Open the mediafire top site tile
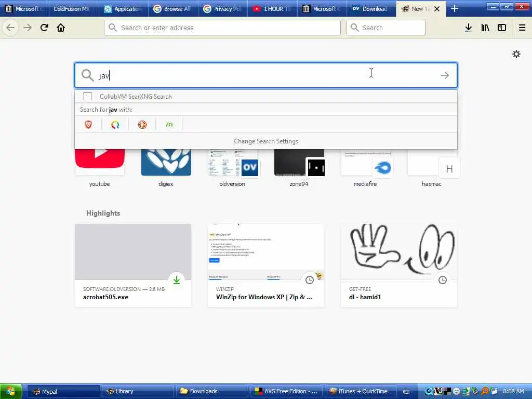This screenshot has height=399, width=532. pos(365,168)
